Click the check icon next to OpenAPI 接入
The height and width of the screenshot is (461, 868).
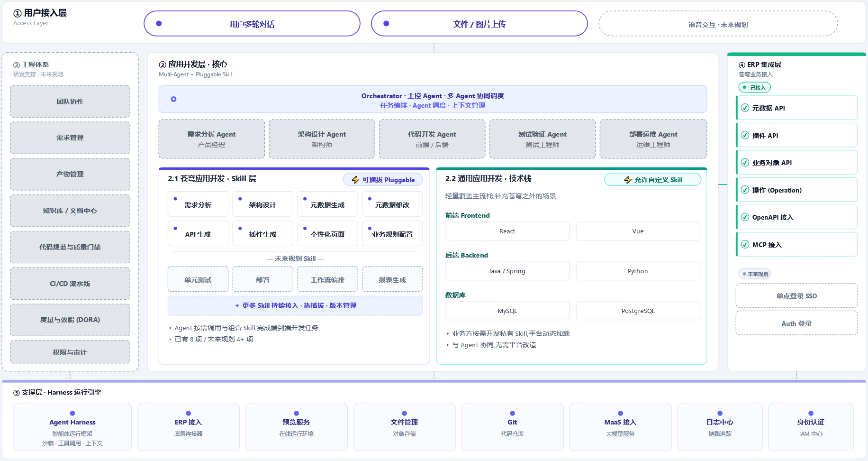(x=745, y=217)
